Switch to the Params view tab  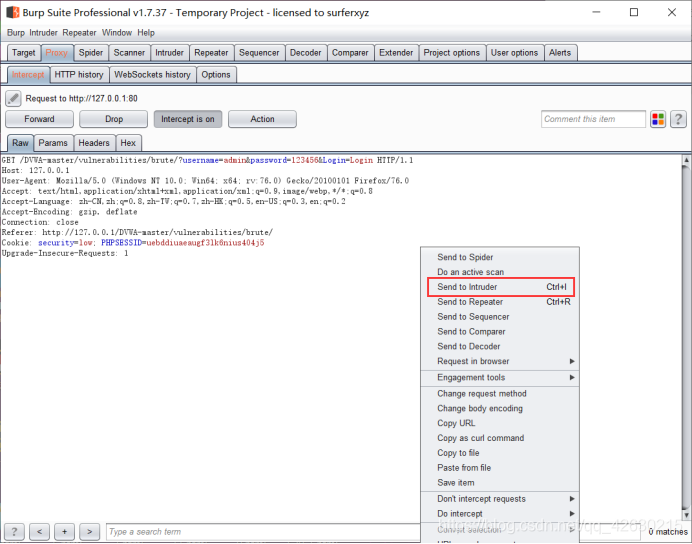53,143
